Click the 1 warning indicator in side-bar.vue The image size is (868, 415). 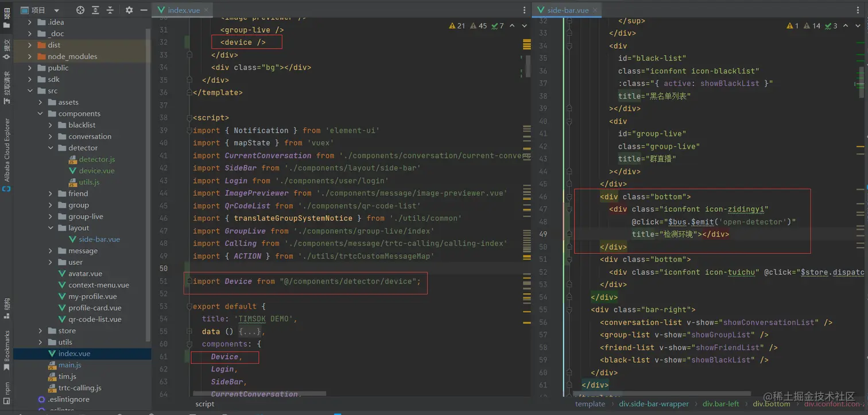[793, 26]
